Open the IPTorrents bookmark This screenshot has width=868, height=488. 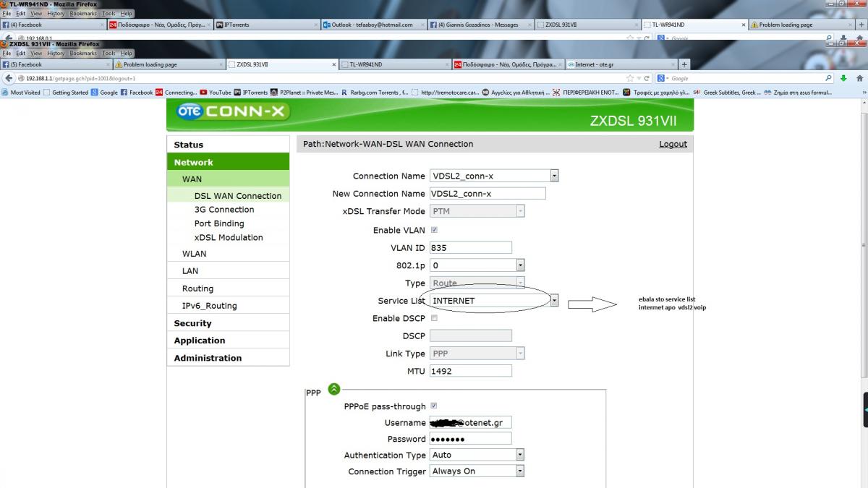251,93
